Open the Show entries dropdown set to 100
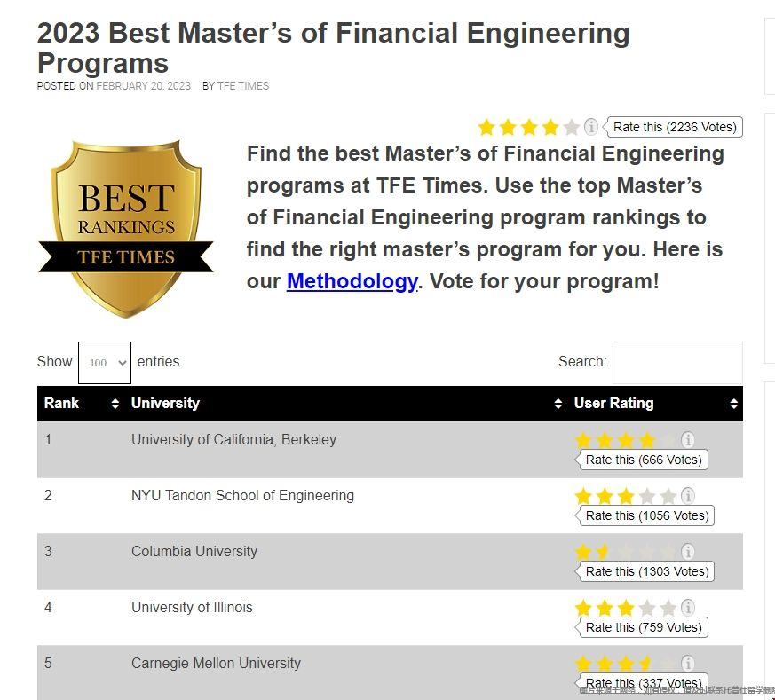Screen dimensions: 775x700 pos(105,363)
